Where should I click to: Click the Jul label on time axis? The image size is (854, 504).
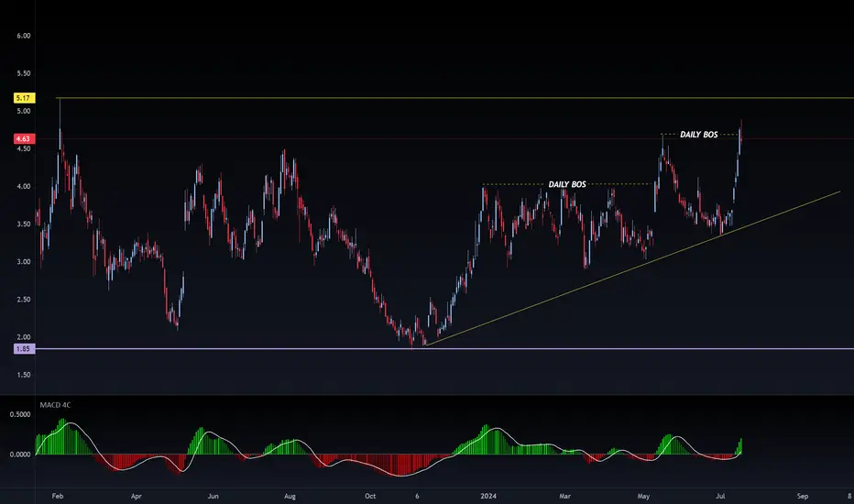point(720,497)
